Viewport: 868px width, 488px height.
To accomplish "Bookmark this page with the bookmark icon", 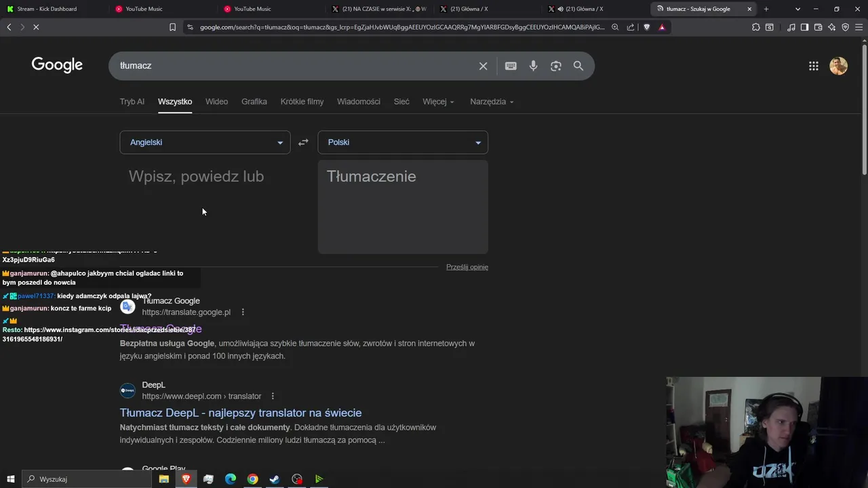I will (x=172, y=27).
